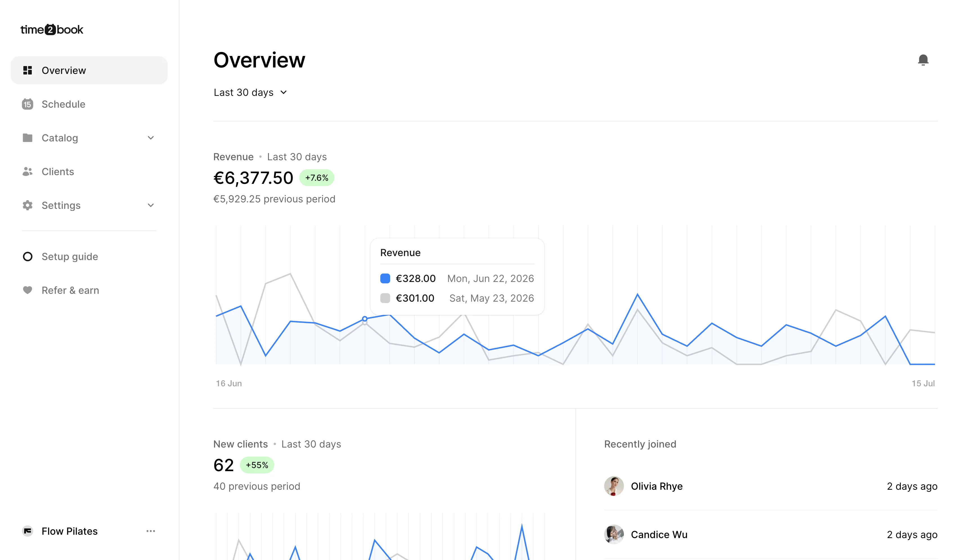Click the Overview grid icon

pyautogui.click(x=27, y=70)
